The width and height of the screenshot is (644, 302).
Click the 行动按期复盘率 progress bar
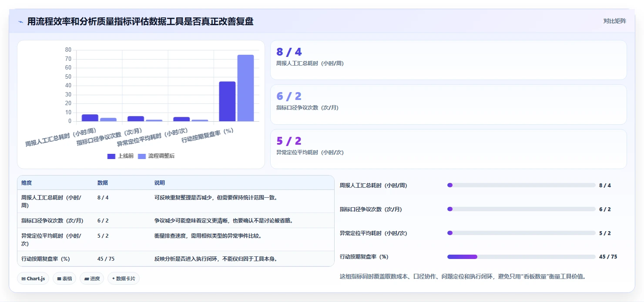coord(521,257)
